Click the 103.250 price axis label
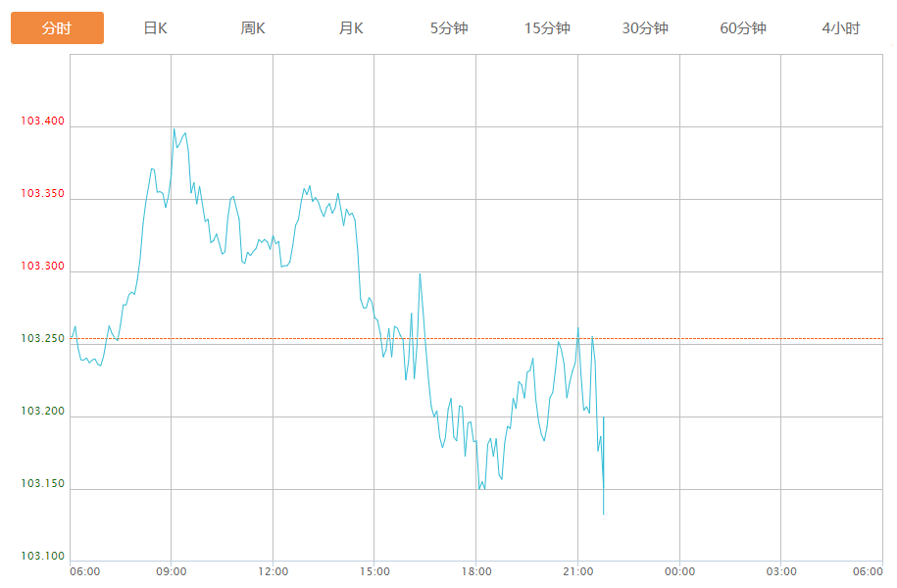897x588 pixels. [x=42, y=339]
